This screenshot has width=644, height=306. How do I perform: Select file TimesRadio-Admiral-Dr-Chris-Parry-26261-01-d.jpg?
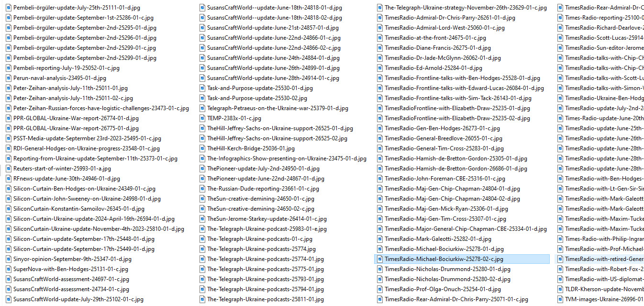450,18
